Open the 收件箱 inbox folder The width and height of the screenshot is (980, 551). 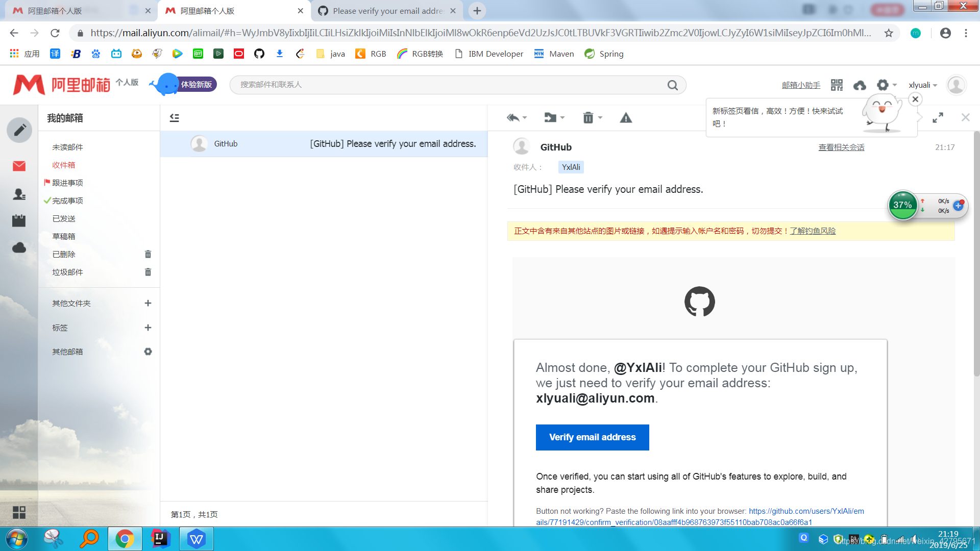coord(64,165)
